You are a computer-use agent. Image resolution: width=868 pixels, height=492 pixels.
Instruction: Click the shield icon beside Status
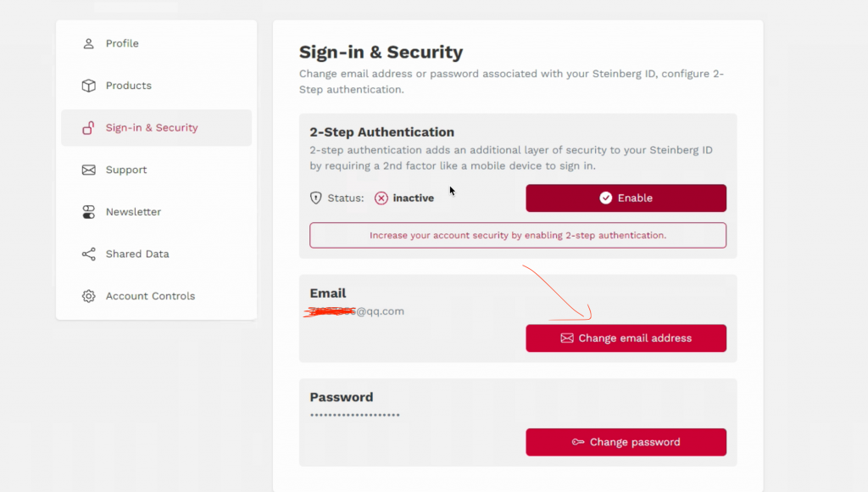[x=315, y=198]
